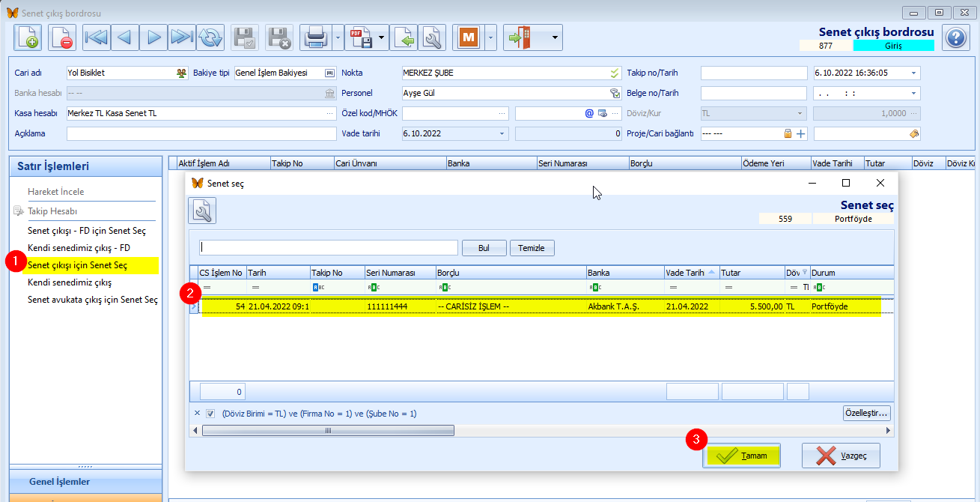Export to PDF with the PDF save icon
This screenshot has height=502, width=980.
[x=360, y=37]
